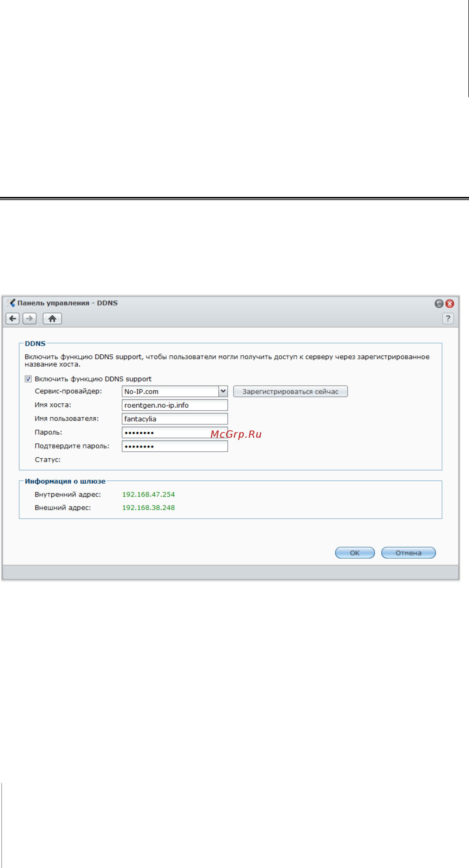Click the DDNS section heading
469x868 pixels.
coord(35,344)
